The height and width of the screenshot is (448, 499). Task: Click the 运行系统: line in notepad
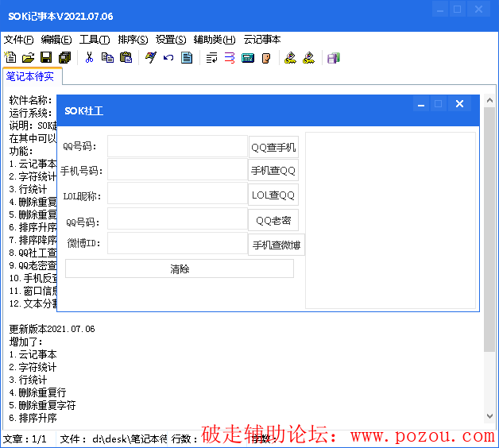[30, 113]
